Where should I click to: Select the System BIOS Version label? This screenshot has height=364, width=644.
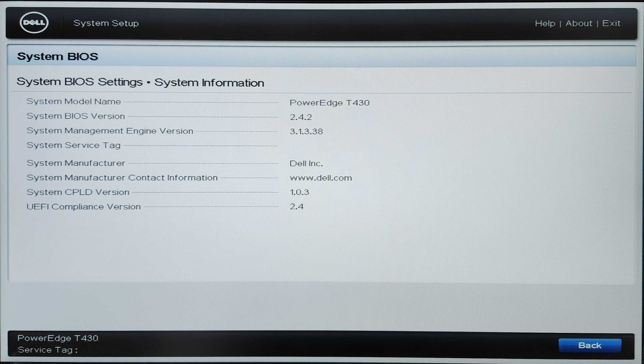tap(76, 116)
